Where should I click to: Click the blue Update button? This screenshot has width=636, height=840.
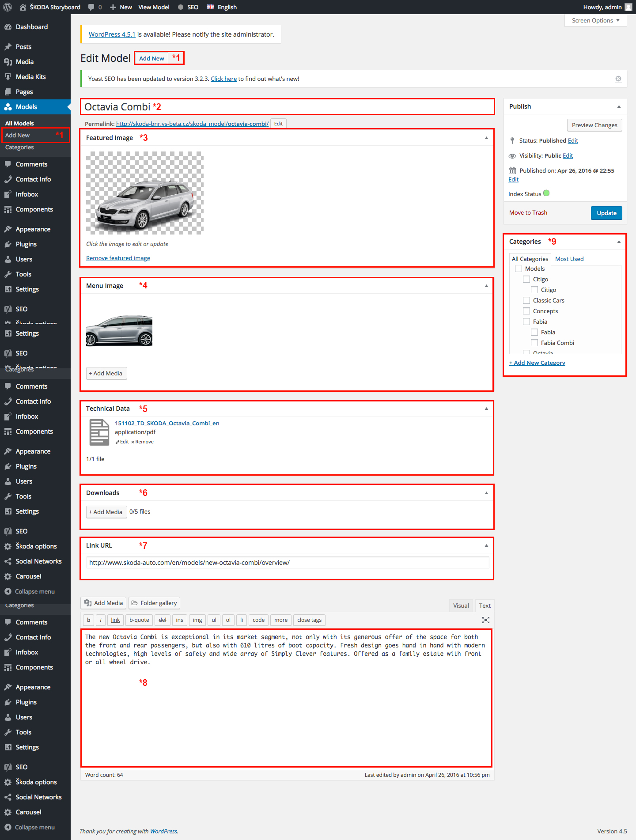[x=606, y=213]
